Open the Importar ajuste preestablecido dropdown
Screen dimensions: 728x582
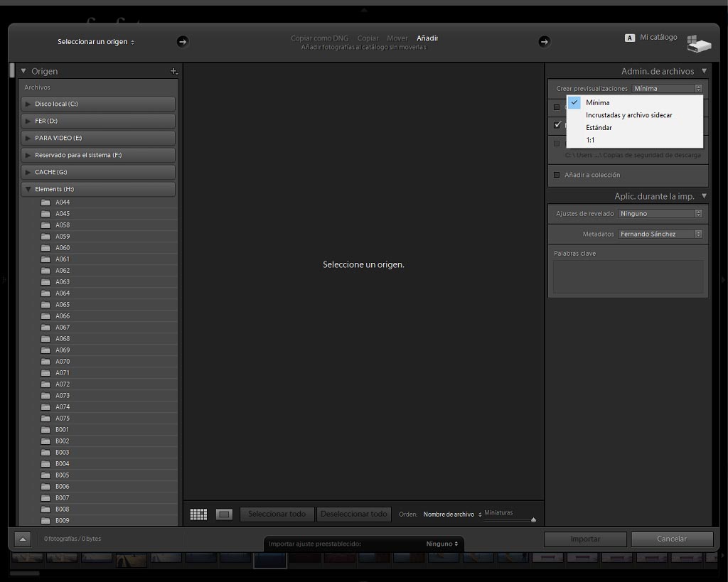point(442,544)
